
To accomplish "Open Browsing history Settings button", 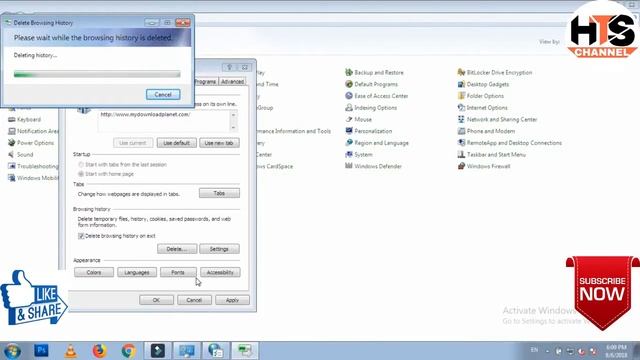I will coord(219,249).
